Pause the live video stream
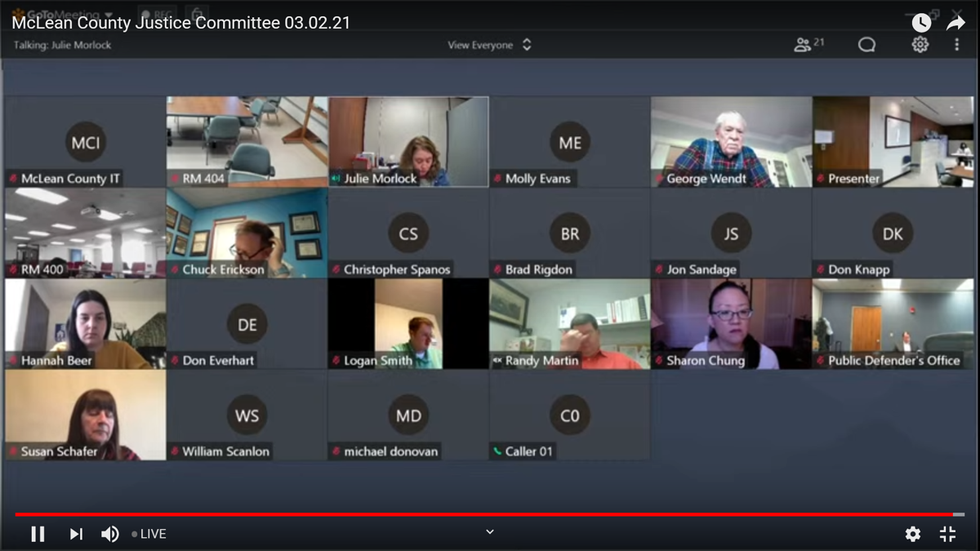The width and height of the screenshot is (980, 551). click(x=38, y=534)
